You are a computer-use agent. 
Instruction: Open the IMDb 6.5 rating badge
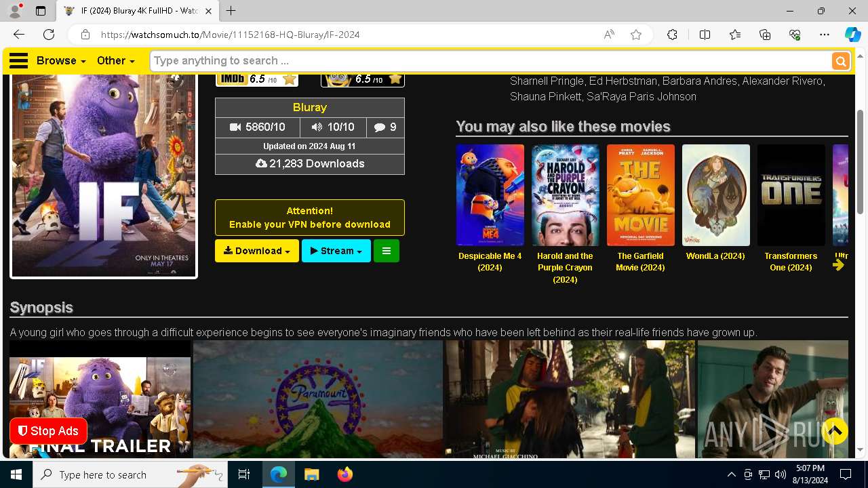coord(257,79)
